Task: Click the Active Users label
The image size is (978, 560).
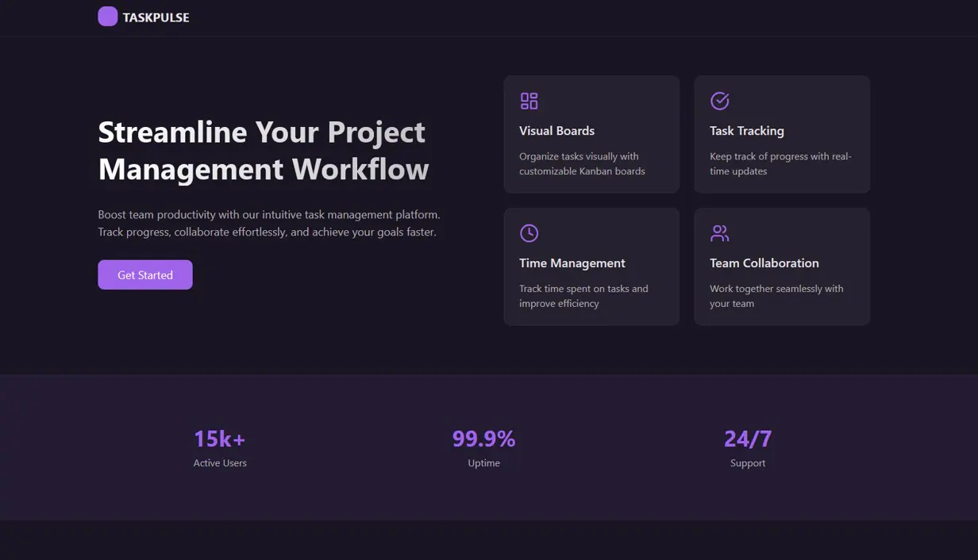Action: pos(220,463)
